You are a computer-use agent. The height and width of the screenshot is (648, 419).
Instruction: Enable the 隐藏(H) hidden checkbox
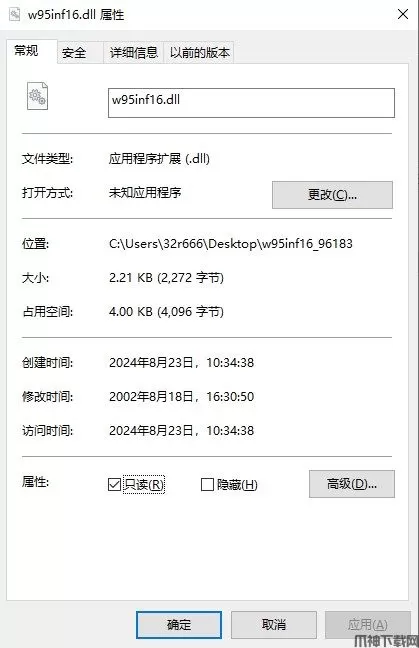tap(207, 484)
